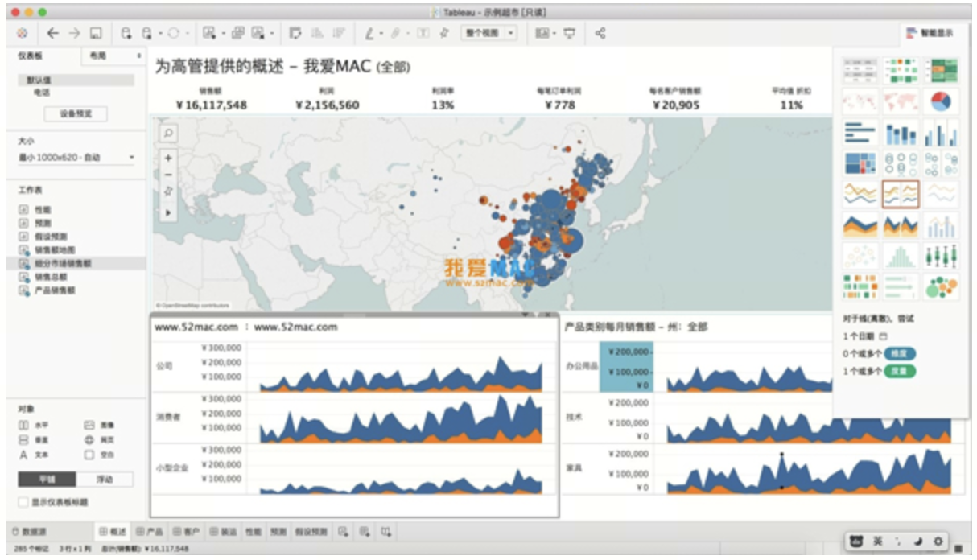Screen dimensions: 977x560
Task: Click the duplicate sheet toolbar icon
Action: 237,33
